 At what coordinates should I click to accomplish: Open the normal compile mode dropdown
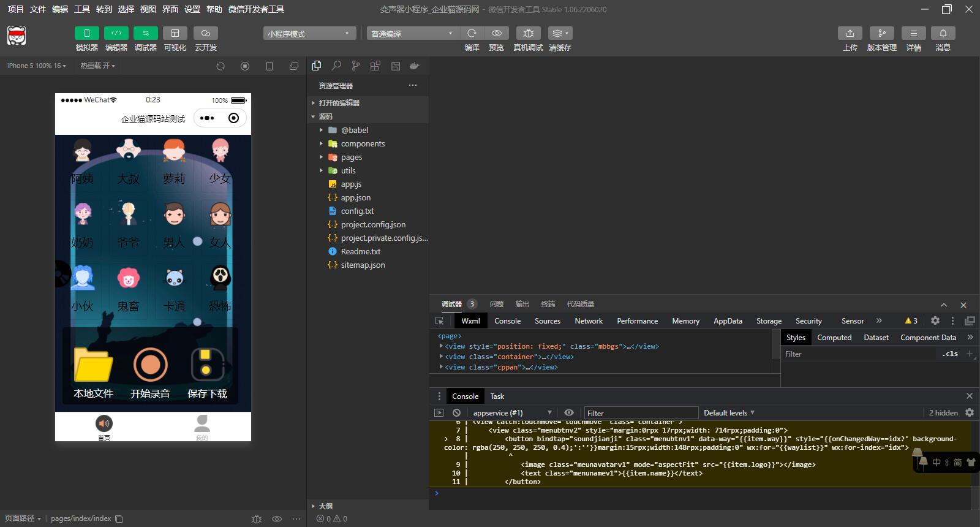tap(412, 34)
